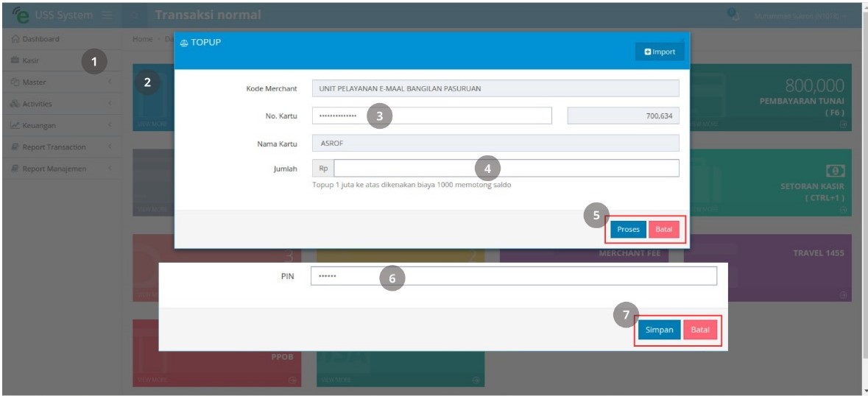868x396 pixels.
Task: Click the No. Kartu input field
Action: pos(431,116)
